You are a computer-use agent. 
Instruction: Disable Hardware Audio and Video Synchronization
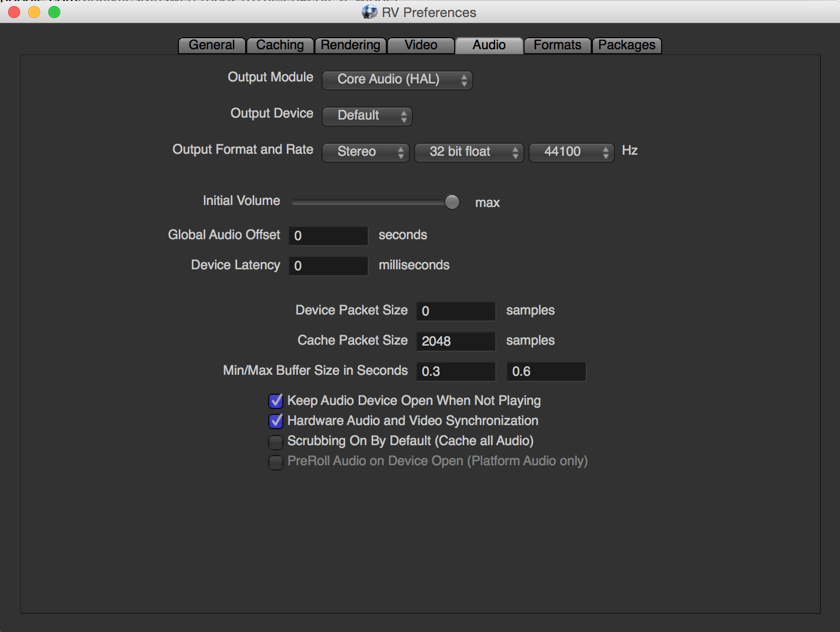click(x=276, y=421)
